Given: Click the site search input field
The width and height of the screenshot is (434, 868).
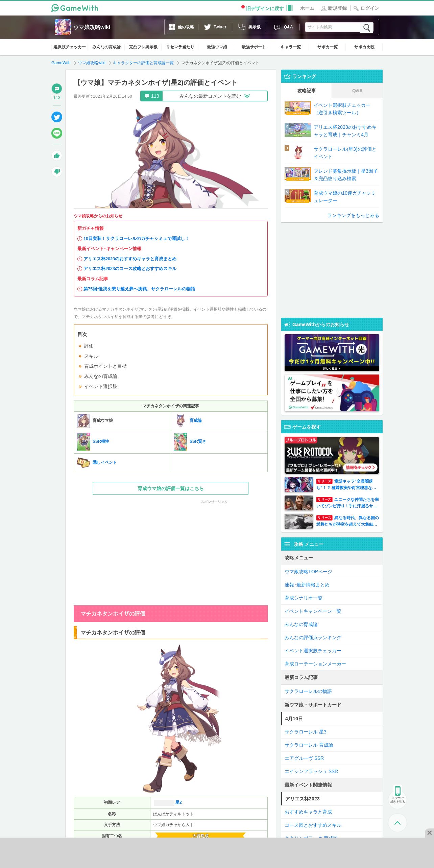Looking at the screenshot, I should point(333,27).
